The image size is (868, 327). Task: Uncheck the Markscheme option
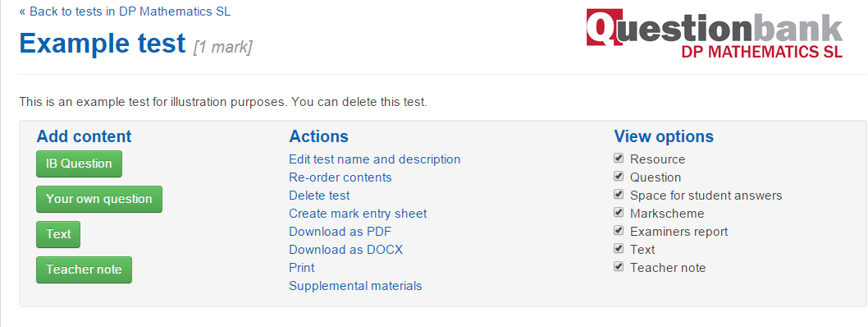tap(619, 213)
